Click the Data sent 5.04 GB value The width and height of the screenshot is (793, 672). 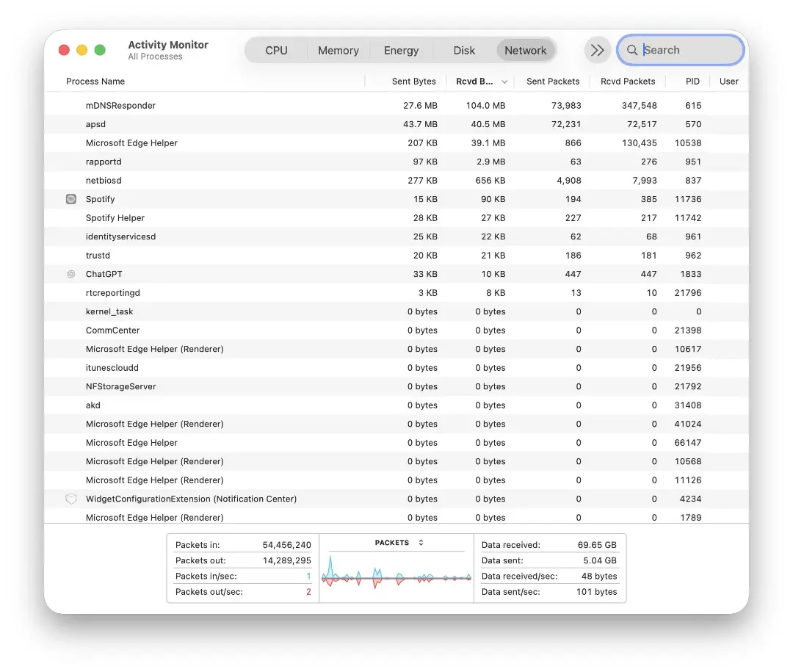[600, 560]
